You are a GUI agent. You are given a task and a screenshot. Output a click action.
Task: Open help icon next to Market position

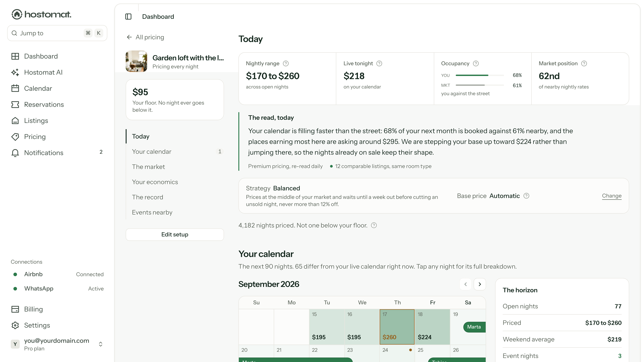pyautogui.click(x=584, y=63)
